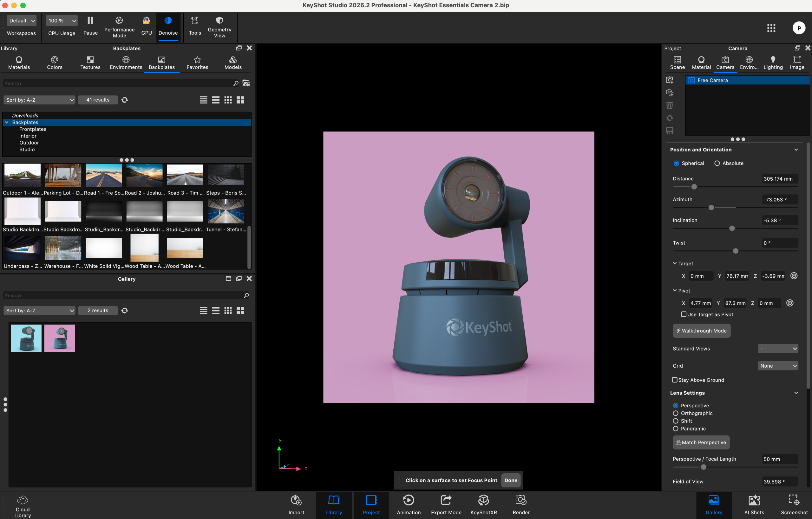Enable GPU rendering mode
The width and height of the screenshot is (812, 519).
point(146,26)
